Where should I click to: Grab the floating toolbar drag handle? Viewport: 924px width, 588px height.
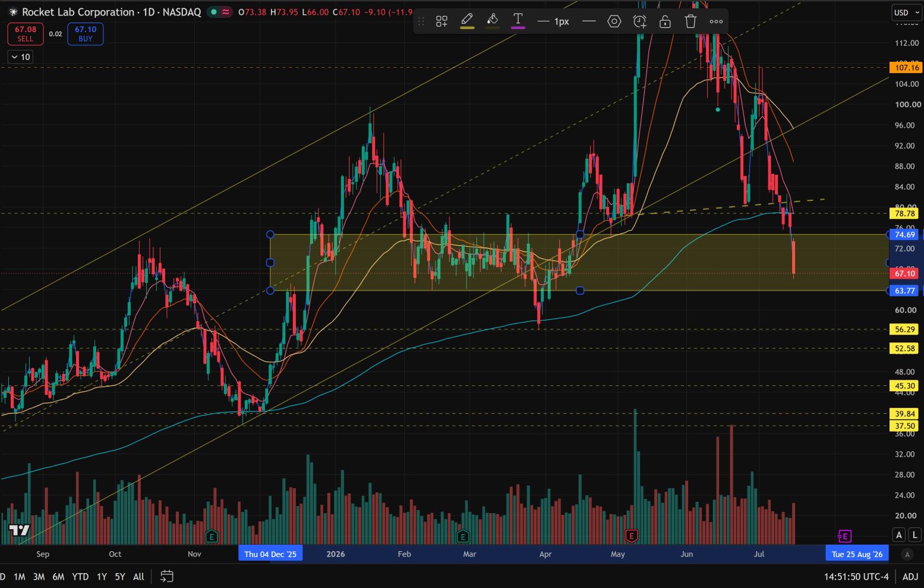[421, 21]
